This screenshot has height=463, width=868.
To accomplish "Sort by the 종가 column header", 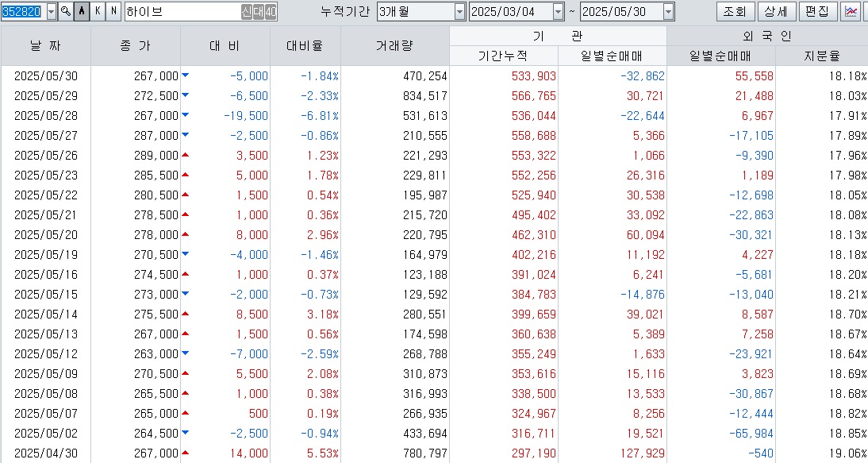I will (x=136, y=45).
